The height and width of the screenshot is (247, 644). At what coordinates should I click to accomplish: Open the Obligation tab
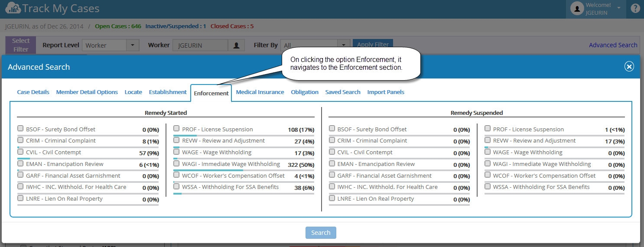[305, 92]
